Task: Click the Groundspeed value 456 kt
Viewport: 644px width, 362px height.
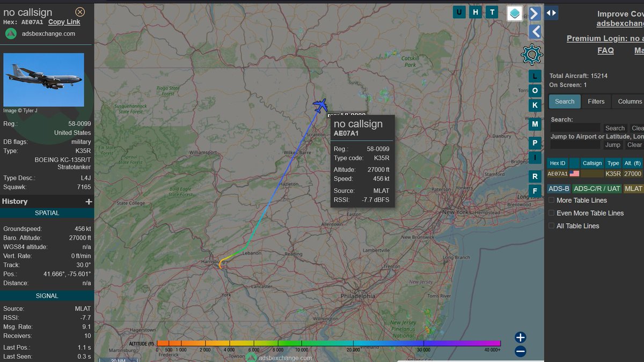Action: click(83, 229)
